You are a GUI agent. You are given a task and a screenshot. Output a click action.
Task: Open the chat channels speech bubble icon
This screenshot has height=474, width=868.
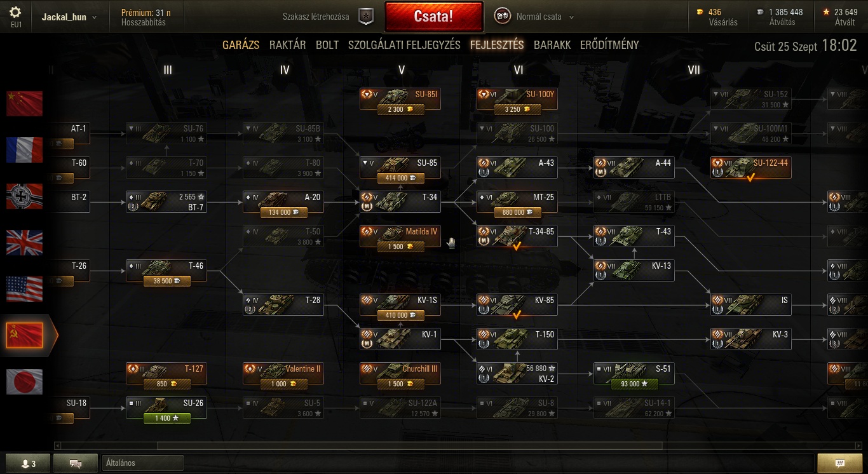(x=76, y=463)
